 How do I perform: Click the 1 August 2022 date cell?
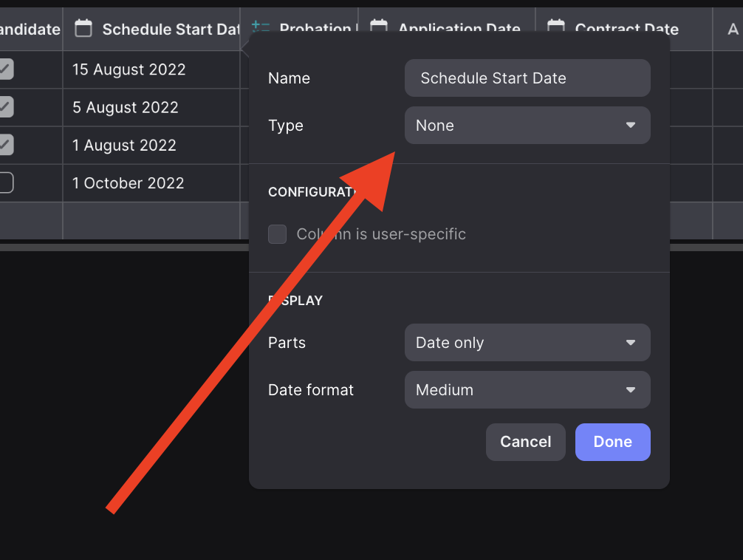point(125,146)
